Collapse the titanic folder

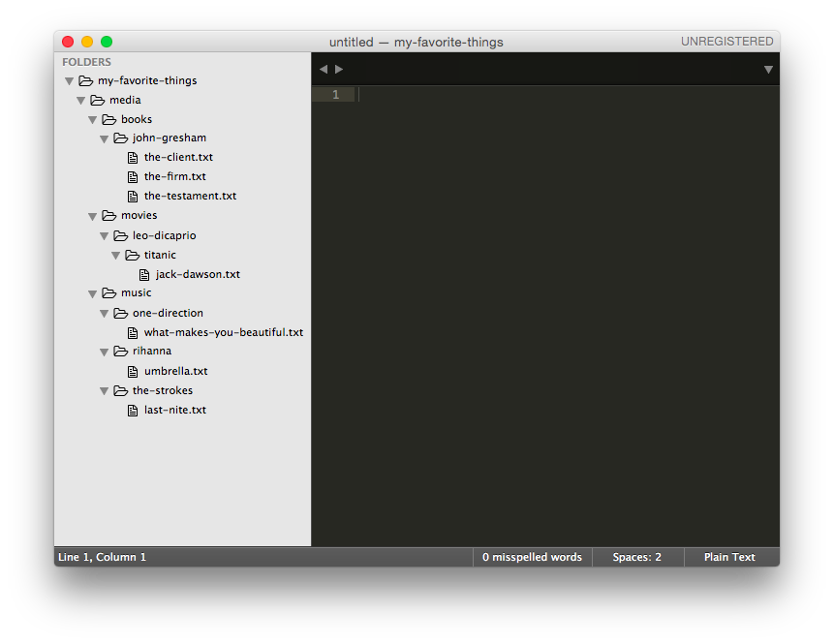point(116,255)
